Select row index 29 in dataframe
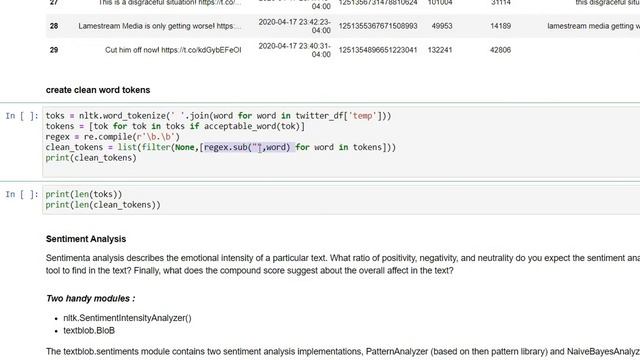The width and height of the screenshot is (640, 360). pyautogui.click(x=54, y=50)
